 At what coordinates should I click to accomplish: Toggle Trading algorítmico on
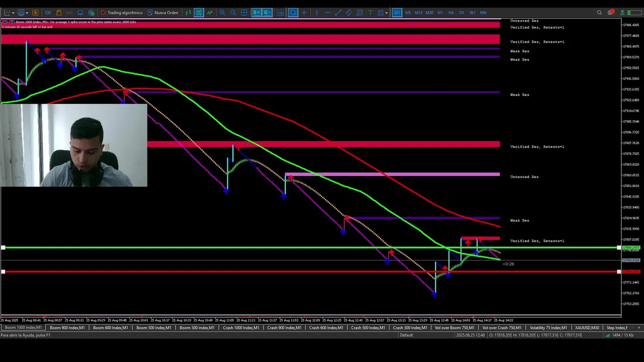tap(122, 13)
